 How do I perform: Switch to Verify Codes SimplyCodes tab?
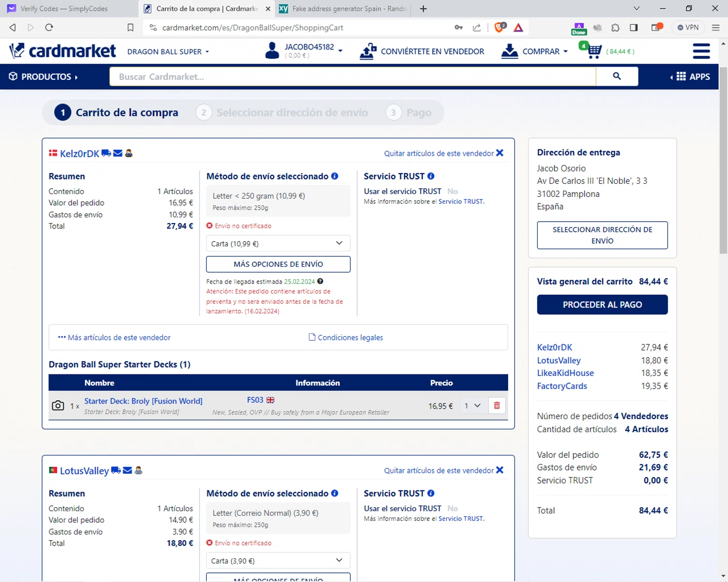point(69,9)
